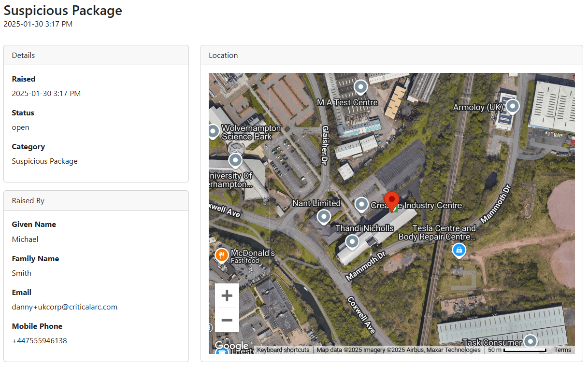Select the M A Test Centre map pin
Image resolution: width=588 pixels, height=365 pixels.
click(x=361, y=87)
